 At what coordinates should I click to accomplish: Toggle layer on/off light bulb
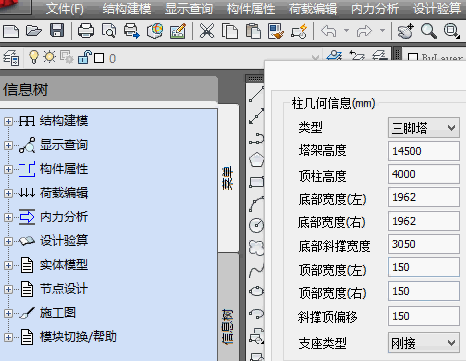(x=34, y=57)
